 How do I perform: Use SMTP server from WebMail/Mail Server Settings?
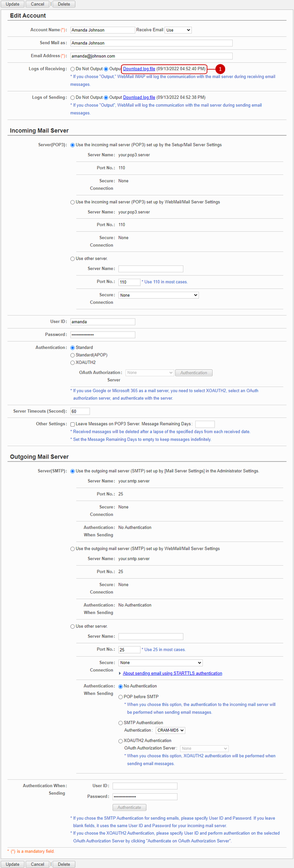tap(73, 549)
